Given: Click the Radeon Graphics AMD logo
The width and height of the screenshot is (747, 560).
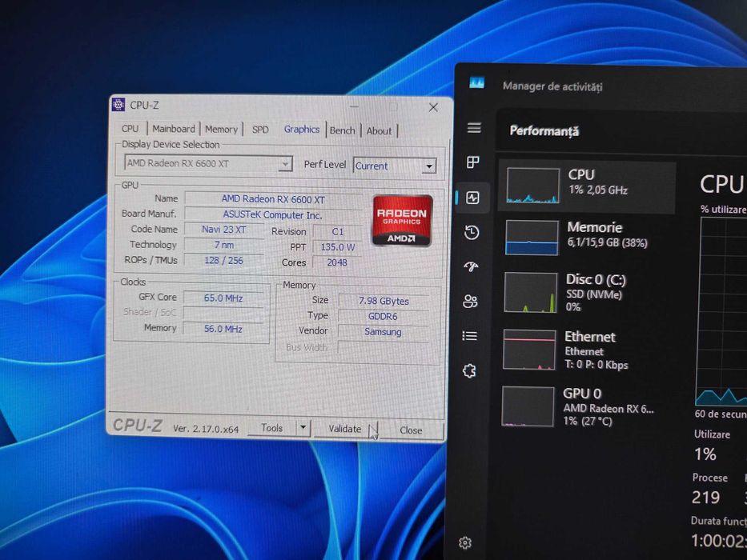Looking at the screenshot, I should 402,220.
